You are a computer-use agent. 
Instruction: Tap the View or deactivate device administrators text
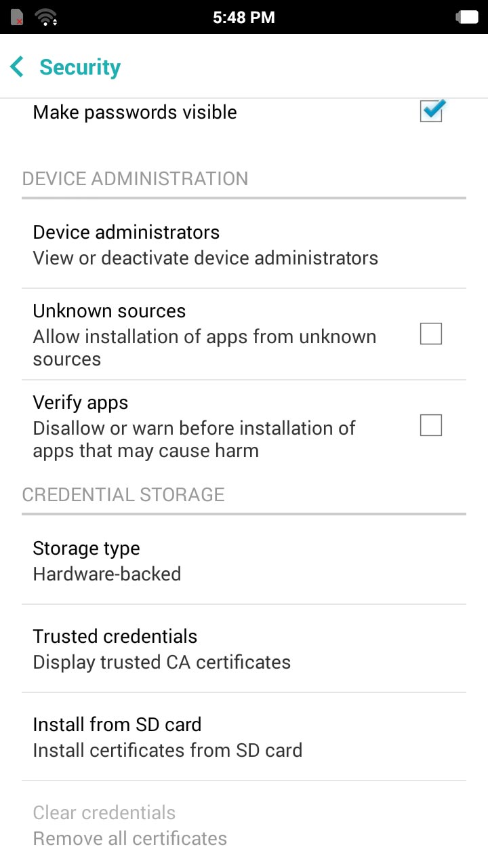click(205, 258)
